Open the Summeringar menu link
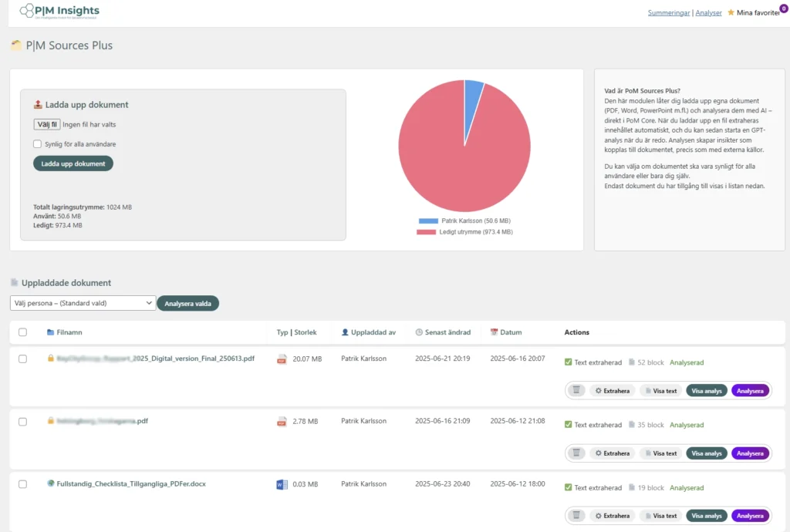Viewport: 790px width, 532px height. click(668, 13)
